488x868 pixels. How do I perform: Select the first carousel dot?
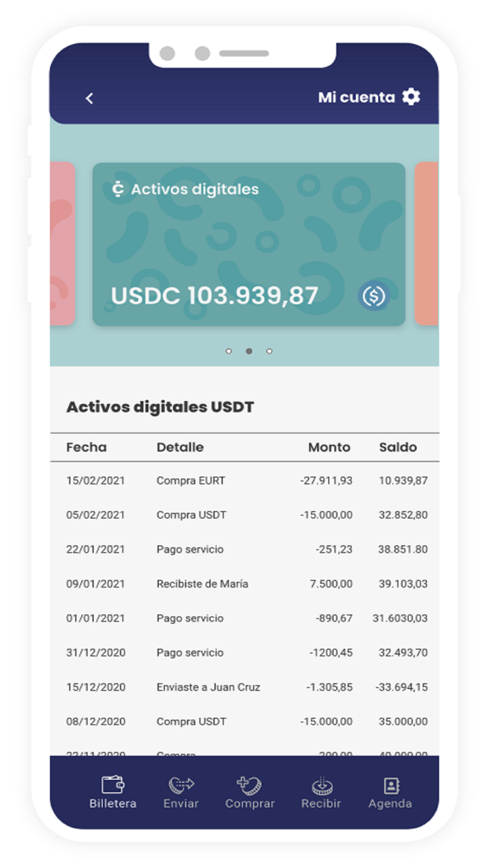tap(229, 352)
